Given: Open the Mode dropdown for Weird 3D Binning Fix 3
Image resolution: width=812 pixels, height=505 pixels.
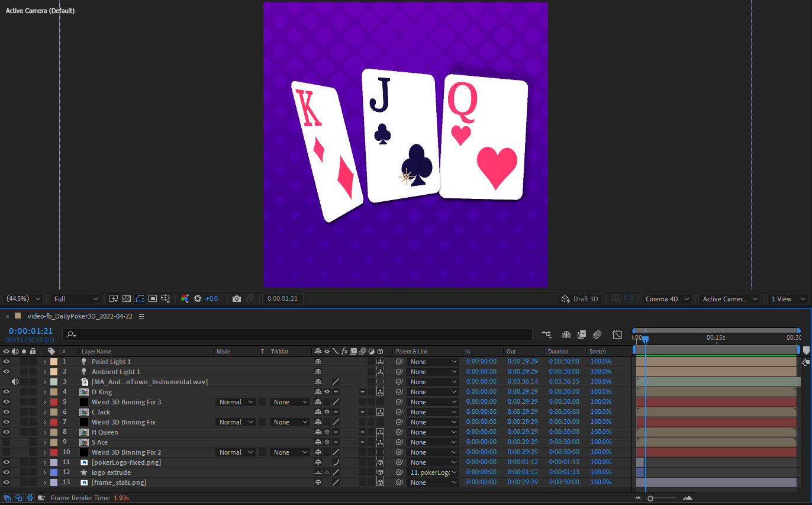Looking at the screenshot, I should coord(236,402).
